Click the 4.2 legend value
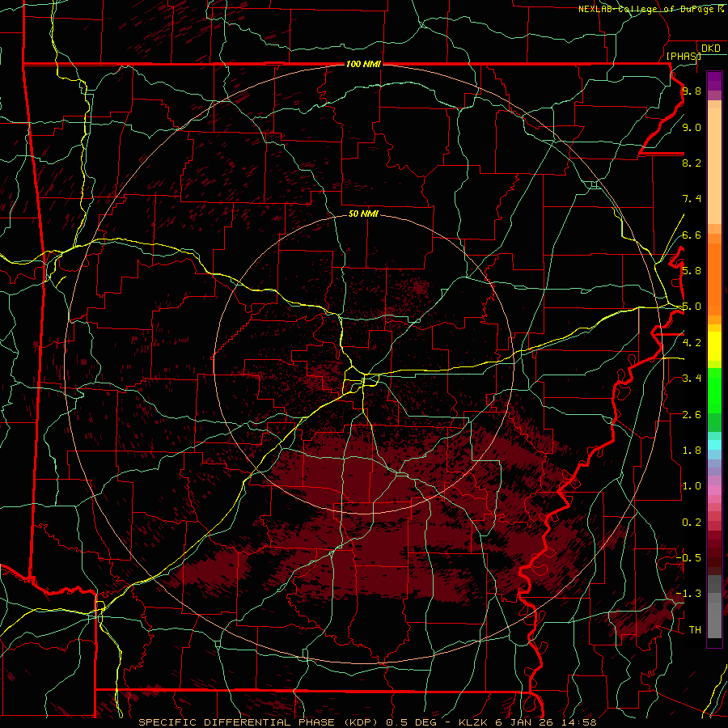Image resolution: width=728 pixels, height=728 pixels. coord(692,343)
